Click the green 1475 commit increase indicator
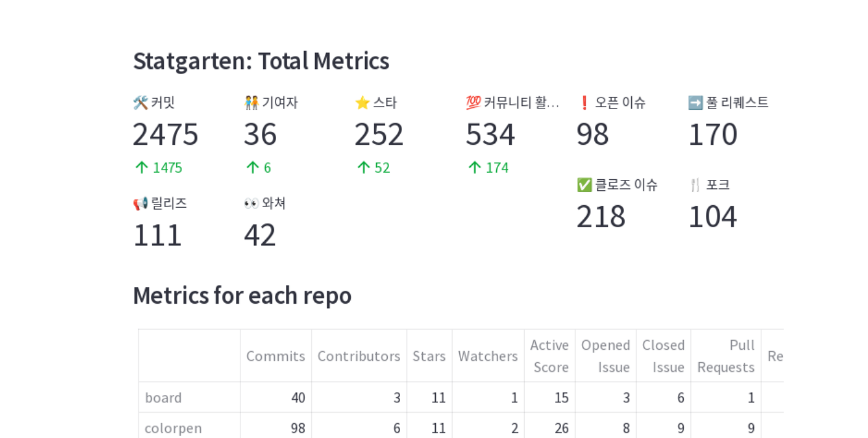This screenshot has width=868, height=438. tap(158, 168)
